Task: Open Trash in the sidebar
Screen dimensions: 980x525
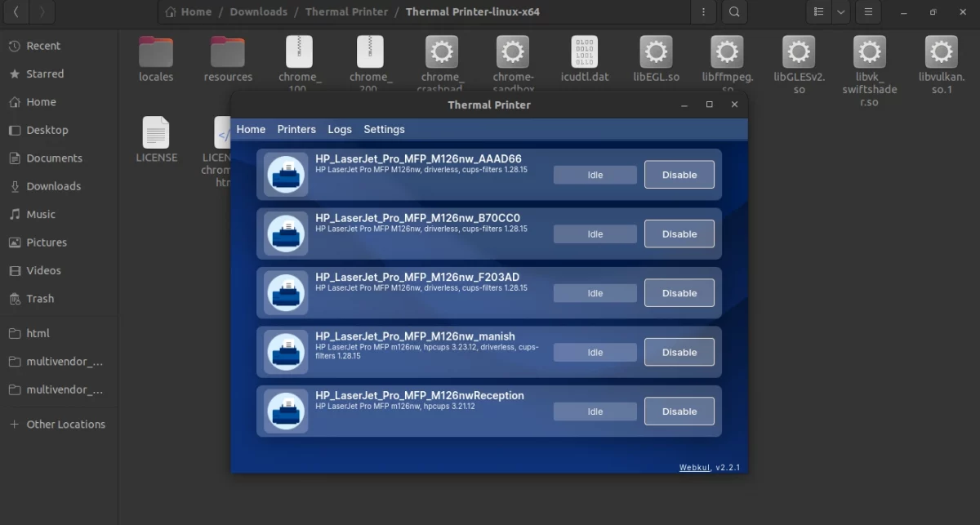Action: point(59,299)
